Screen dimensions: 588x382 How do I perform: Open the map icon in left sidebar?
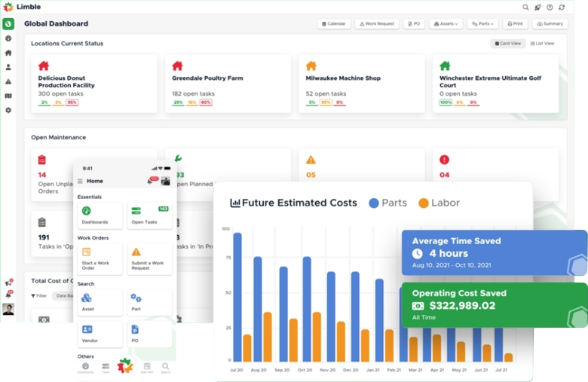pyautogui.click(x=8, y=96)
